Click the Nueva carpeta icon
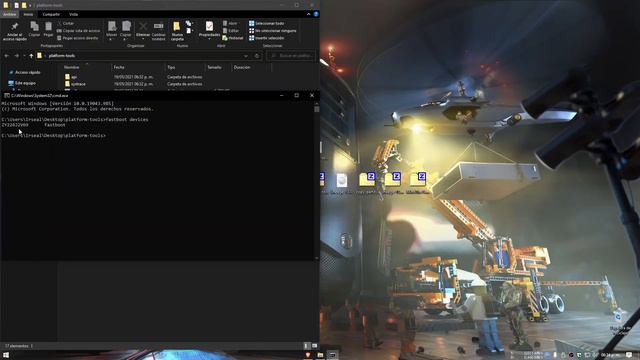 [x=177, y=27]
